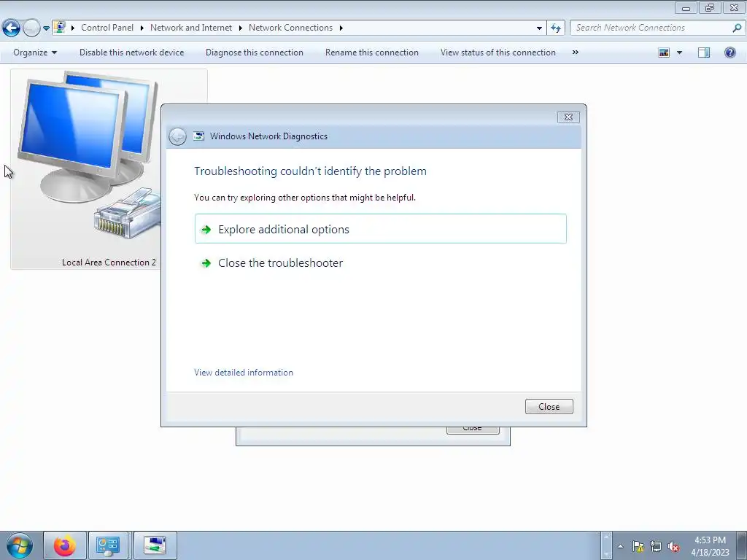Show more toolbar commands chevron
This screenshot has height=560, width=747.
(x=575, y=52)
